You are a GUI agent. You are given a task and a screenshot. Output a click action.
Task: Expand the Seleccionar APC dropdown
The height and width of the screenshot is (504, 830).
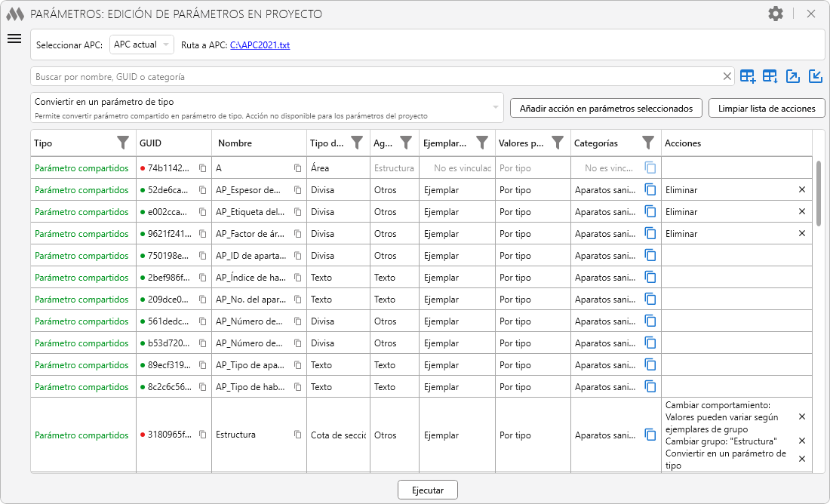[x=142, y=45]
